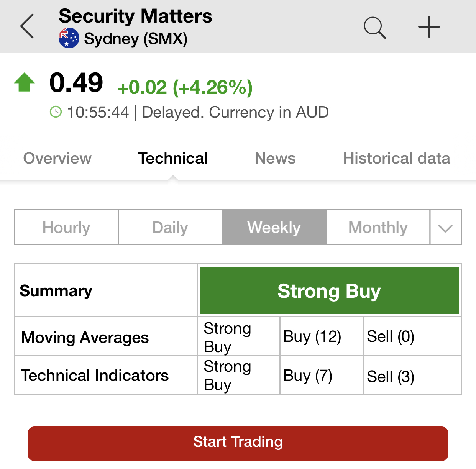Screen dimensions: 476x469
Task: Add stock with the plus icon
Action: [x=429, y=27]
